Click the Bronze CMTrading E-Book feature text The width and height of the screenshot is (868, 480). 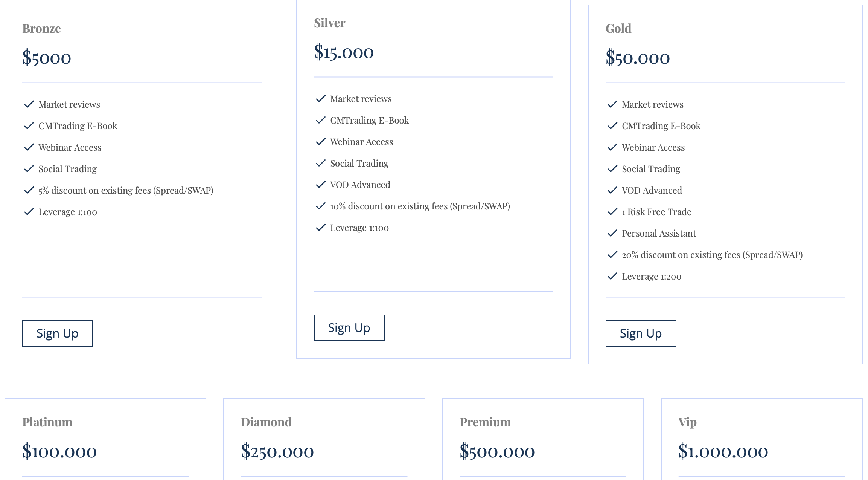[x=78, y=126]
